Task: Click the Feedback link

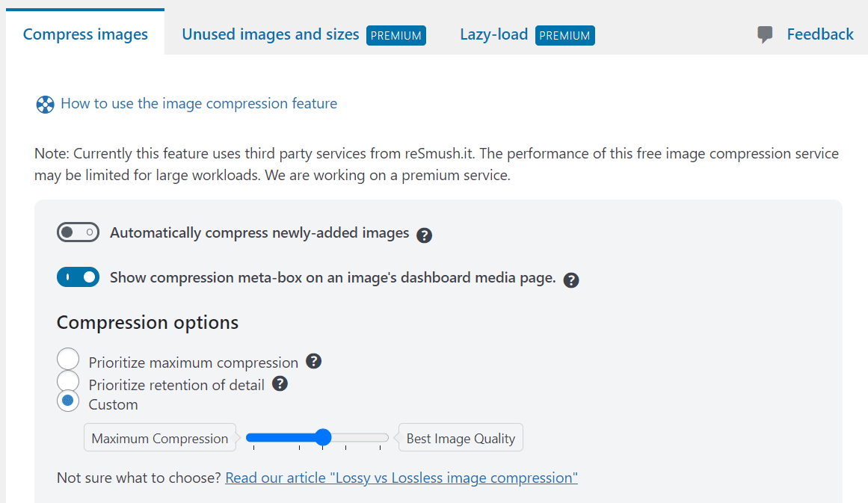Action: point(820,34)
